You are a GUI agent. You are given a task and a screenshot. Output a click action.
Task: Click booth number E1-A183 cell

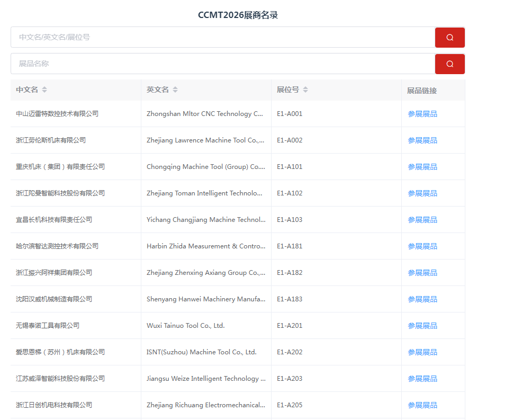click(290, 299)
